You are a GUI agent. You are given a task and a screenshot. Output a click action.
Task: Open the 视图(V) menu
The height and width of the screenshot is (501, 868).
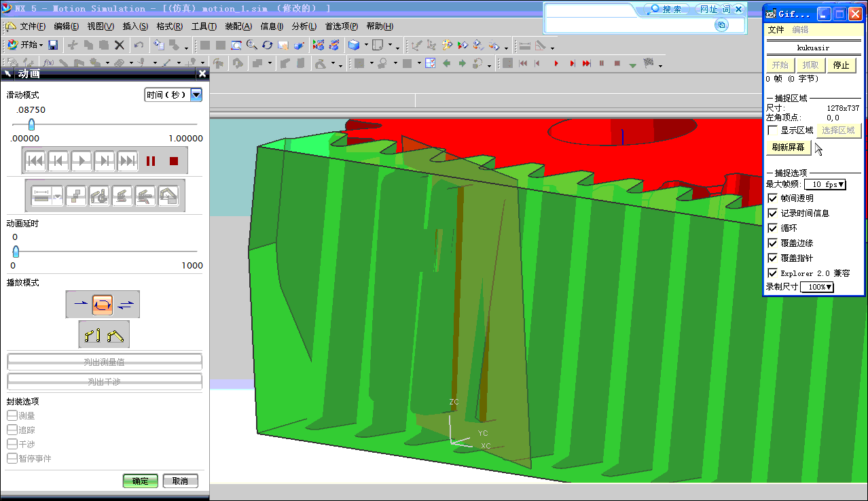(x=101, y=27)
